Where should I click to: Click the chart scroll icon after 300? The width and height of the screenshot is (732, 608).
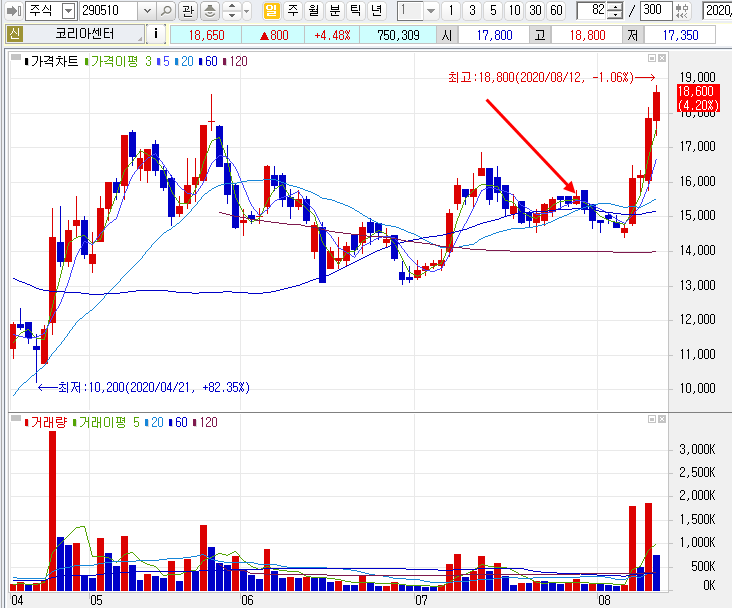click(x=682, y=10)
